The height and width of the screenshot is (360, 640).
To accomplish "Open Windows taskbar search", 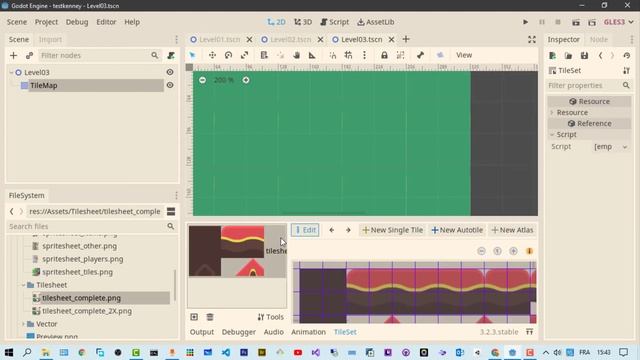I will (27, 352).
